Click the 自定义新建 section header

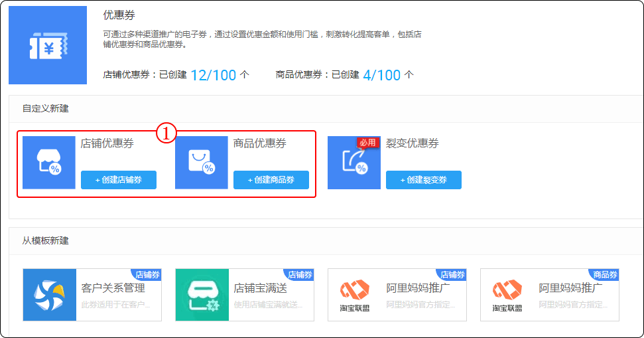(46, 108)
